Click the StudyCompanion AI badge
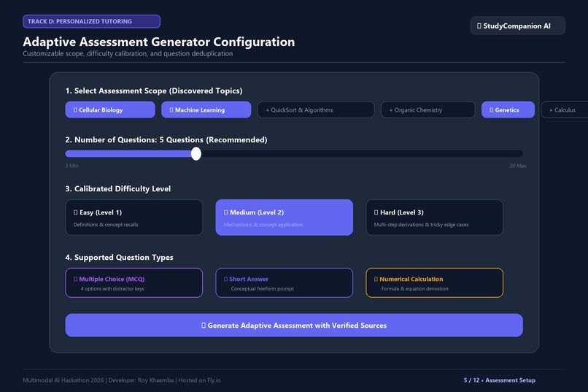This screenshot has width=588, height=392. 517,26
